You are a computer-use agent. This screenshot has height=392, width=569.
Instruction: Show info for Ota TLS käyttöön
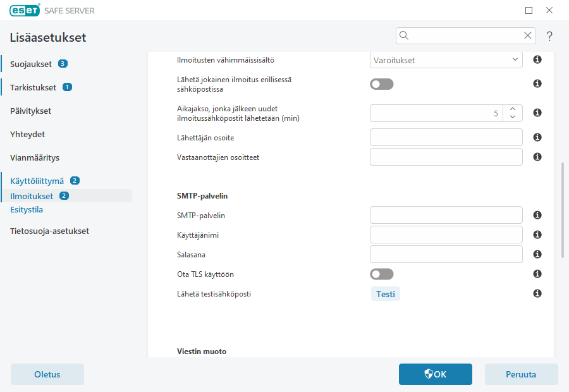click(537, 274)
